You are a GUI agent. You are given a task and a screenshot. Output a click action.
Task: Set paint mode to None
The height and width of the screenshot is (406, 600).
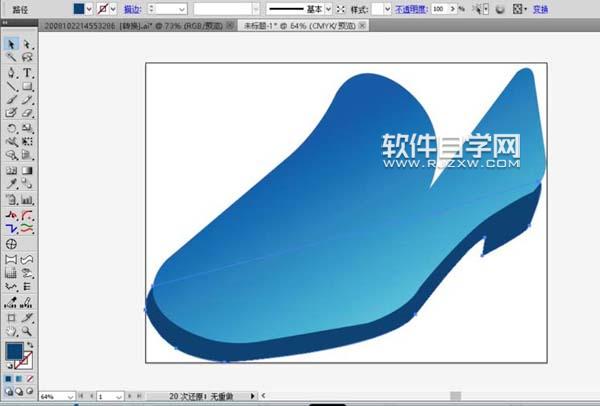[29, 379]
